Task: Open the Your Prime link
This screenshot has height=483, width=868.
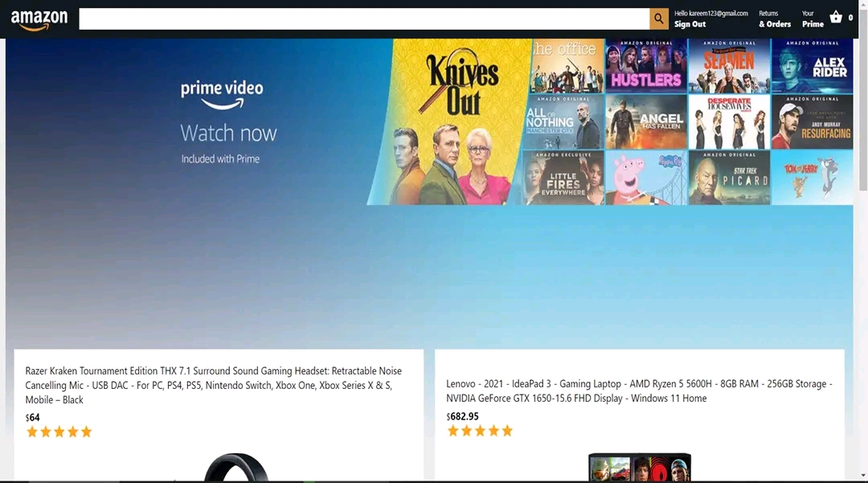Action: pos(813,18)
